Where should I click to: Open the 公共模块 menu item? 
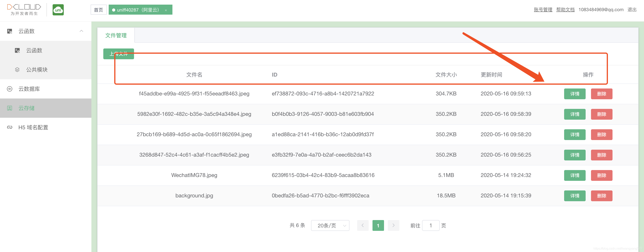point(46,70)
